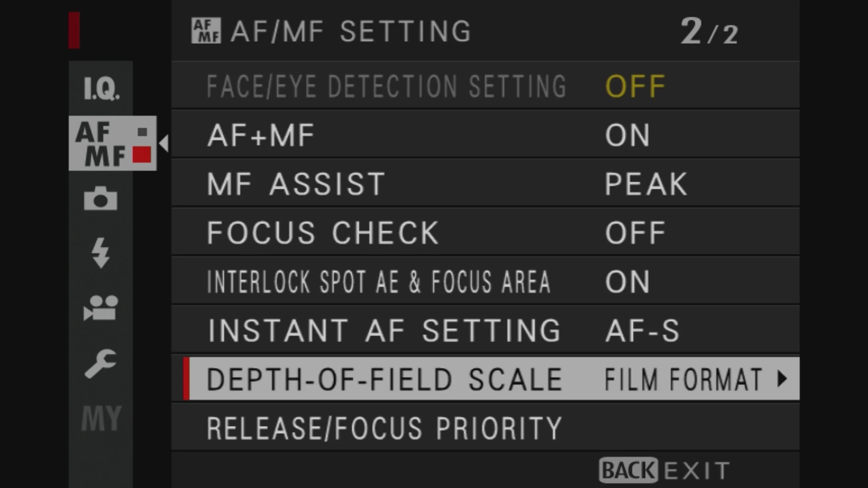Screen dimensions: 868x488
Task: Open the movie settings camcorder icon
Action: pos(101,308)
